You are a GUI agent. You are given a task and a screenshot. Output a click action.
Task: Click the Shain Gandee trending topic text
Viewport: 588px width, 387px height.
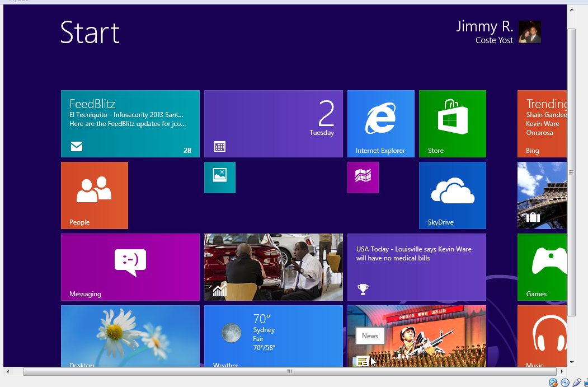click(x=547, y=114)
